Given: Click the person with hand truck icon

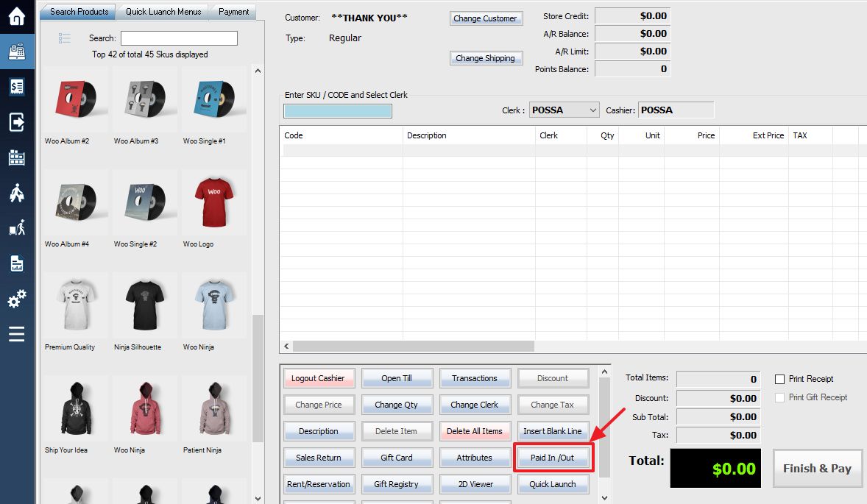Looking at the screenshot, I should pyautogui.click(x=17, y=227).
